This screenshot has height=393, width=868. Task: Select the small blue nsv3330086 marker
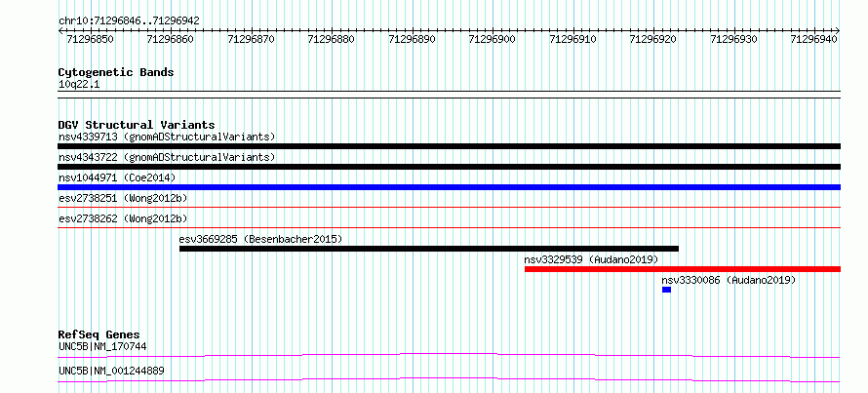pos(666,290)
